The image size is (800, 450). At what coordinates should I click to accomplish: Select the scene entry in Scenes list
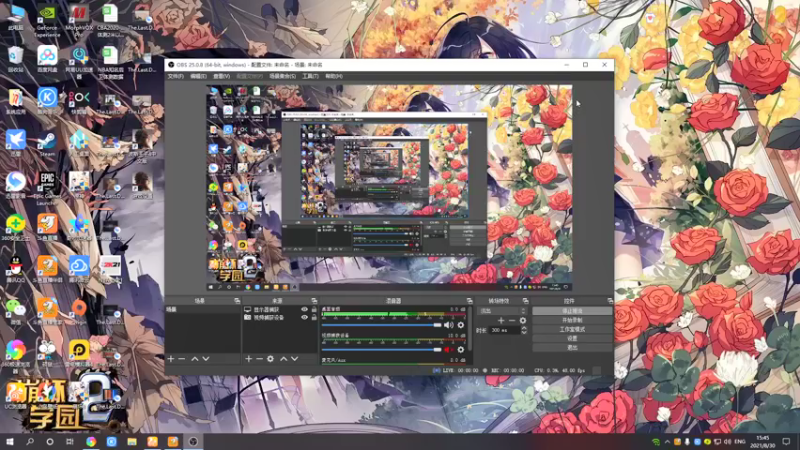pyautogui.click(x=202, y=310)
